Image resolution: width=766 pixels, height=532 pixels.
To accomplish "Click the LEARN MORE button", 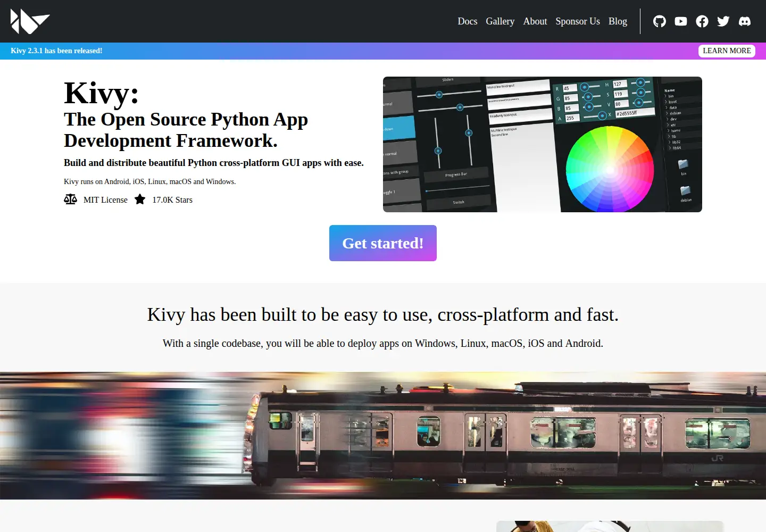I will pyautogui.click(x=727, y=51).
